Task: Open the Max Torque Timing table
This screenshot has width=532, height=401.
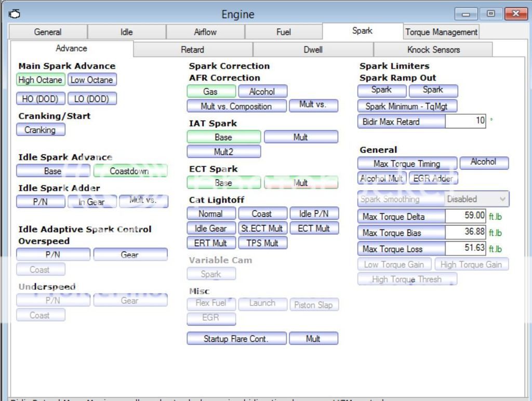Action: tap(407, 164)
